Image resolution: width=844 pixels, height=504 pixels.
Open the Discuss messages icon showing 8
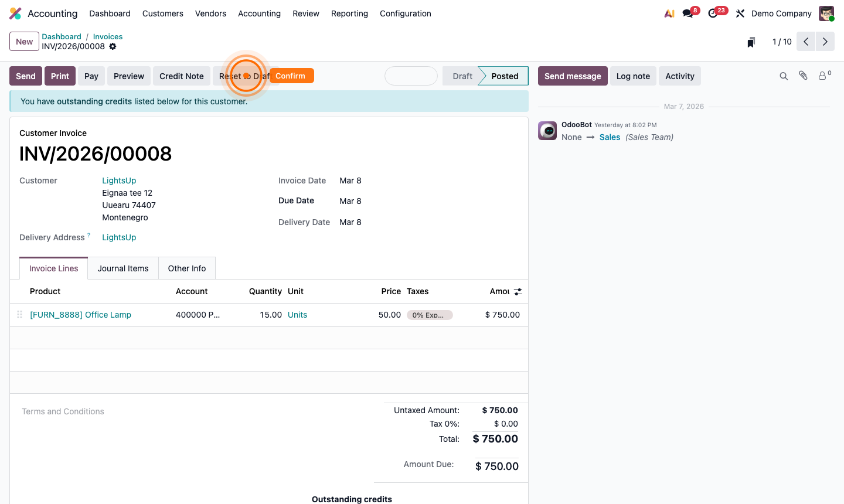[x=686, y=13]
